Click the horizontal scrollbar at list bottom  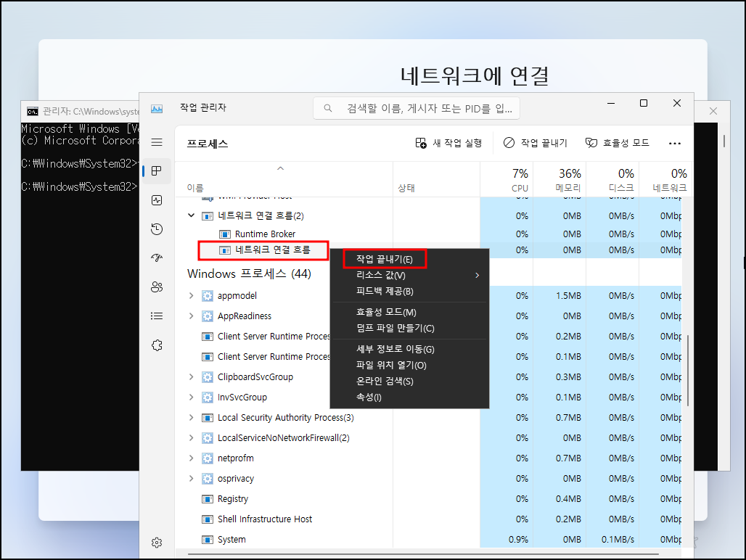[423, 553]
